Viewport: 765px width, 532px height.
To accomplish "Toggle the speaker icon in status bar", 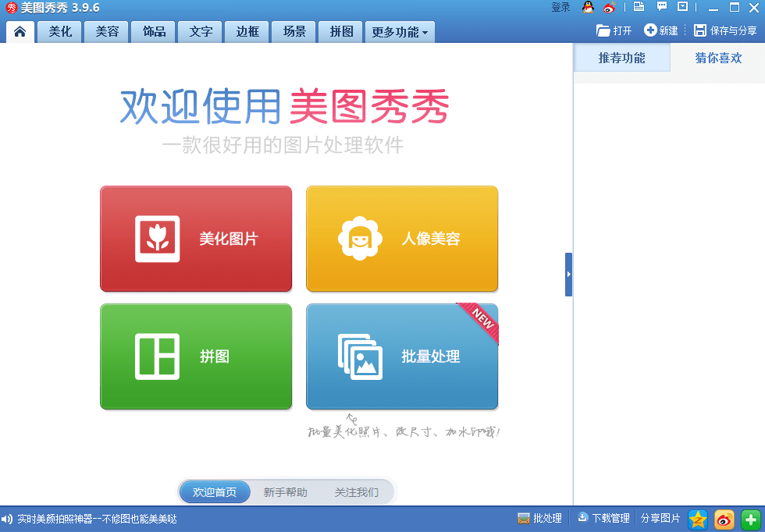I will pos(7,520).
